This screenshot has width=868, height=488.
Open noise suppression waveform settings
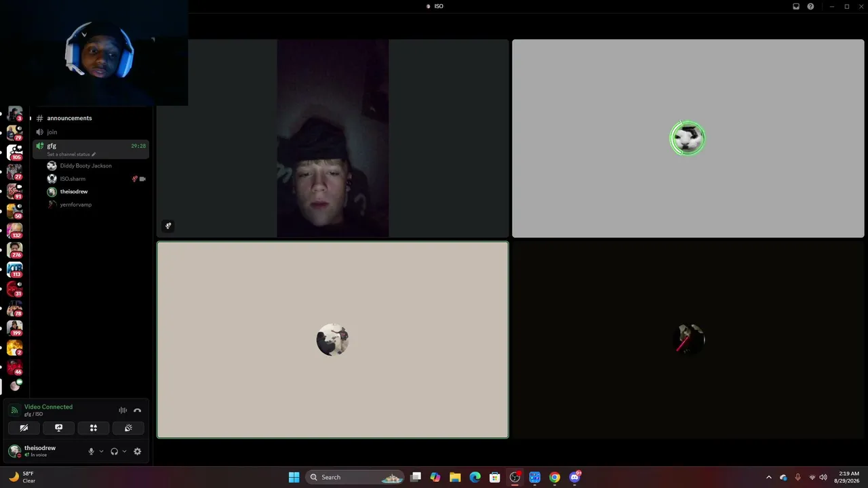coord(123,410)
